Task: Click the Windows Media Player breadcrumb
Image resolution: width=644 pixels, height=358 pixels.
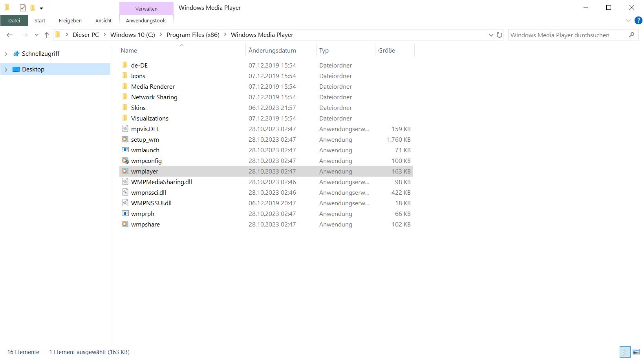Action: (x=262, y=35)
